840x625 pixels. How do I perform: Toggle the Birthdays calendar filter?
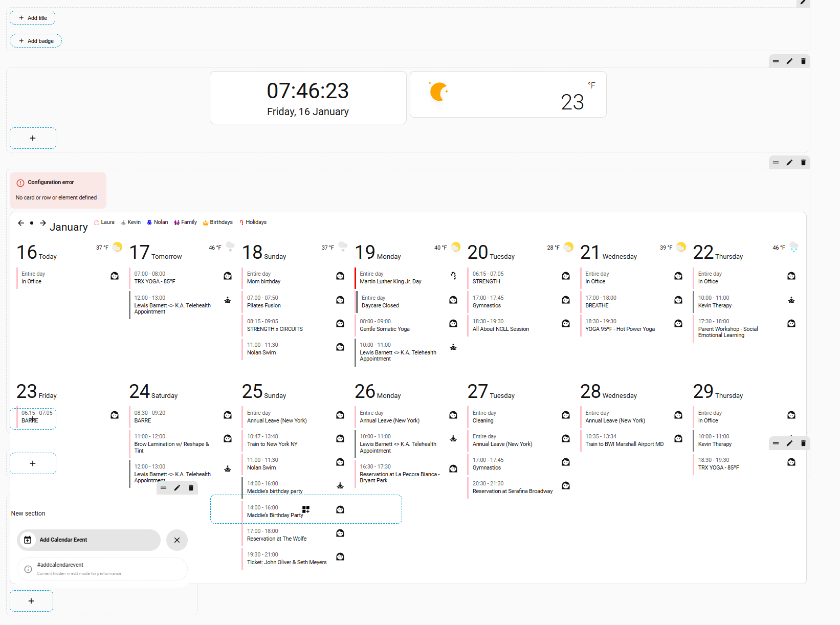[218, 222]
